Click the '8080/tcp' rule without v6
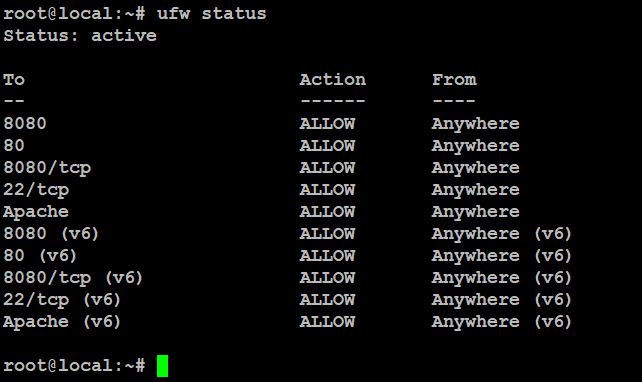 (47, 168)
